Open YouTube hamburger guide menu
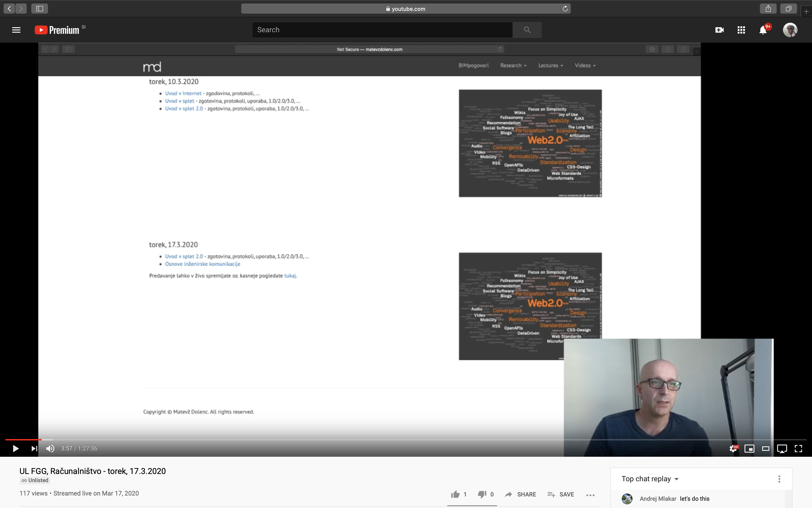The image size is (812, 508). click(16, 30)
